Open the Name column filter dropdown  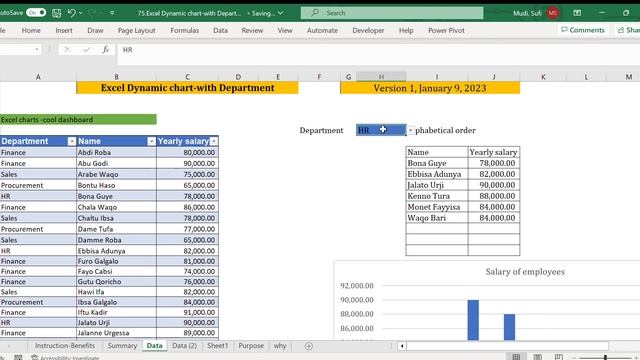[151, 141]
